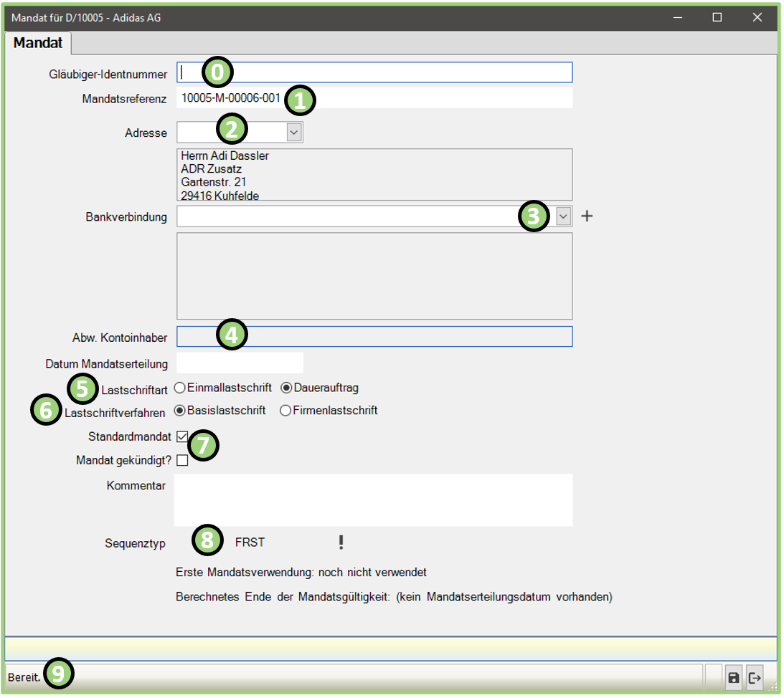The height and width of the screenshot is (698, 784).
Task: Minimize the Mandat window
Action: point(680,17)
